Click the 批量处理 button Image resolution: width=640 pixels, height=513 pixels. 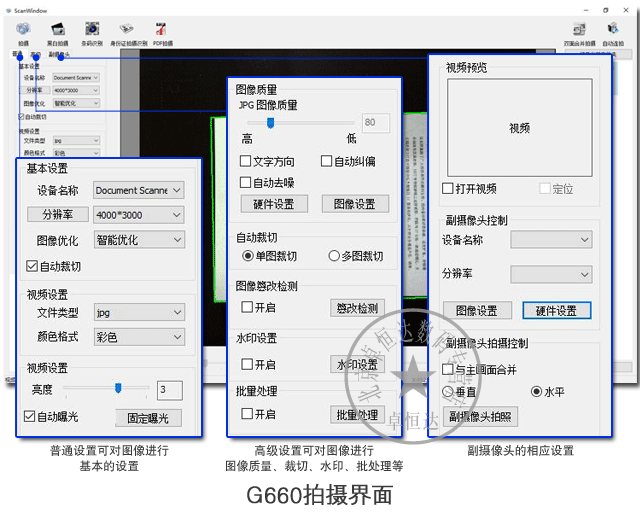(357, 415)
